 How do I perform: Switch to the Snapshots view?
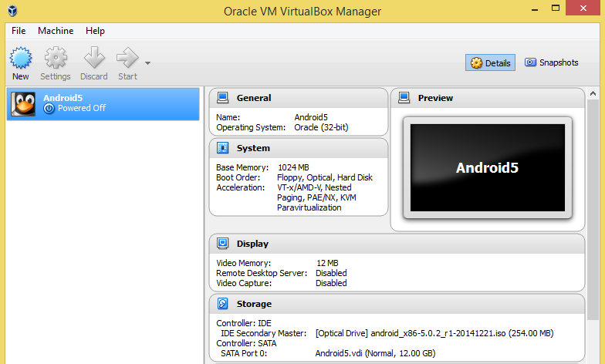click(x=551, y=62)
